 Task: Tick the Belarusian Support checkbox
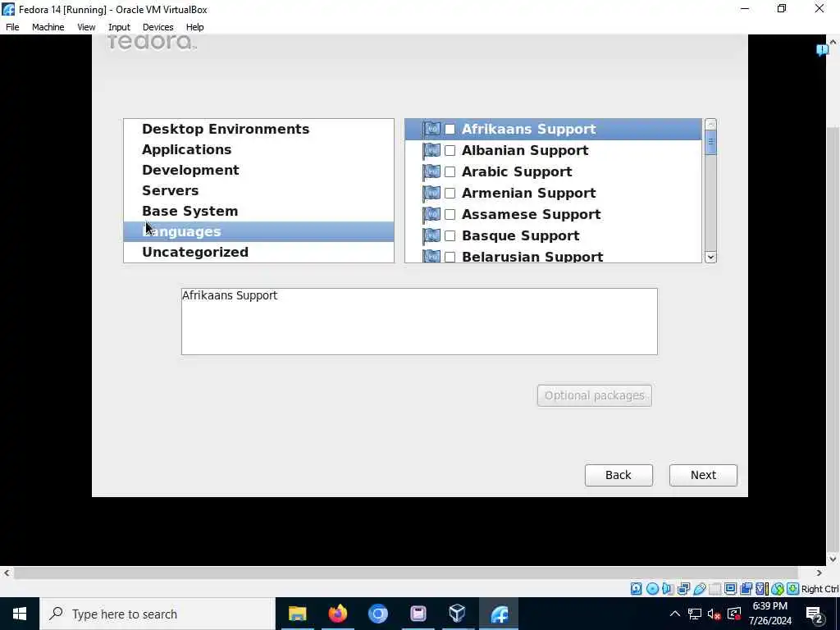(x=450, y=257)
